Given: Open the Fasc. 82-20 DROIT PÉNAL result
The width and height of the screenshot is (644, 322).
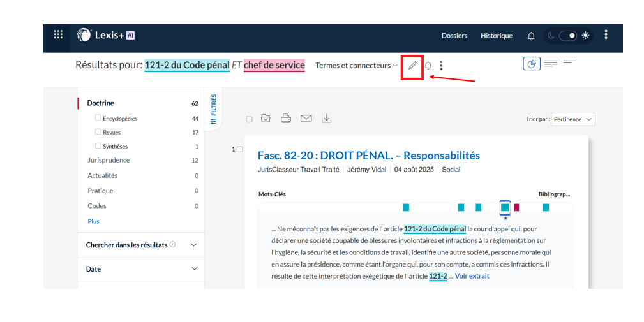Looking at the screenshot, I should (368, 156).
